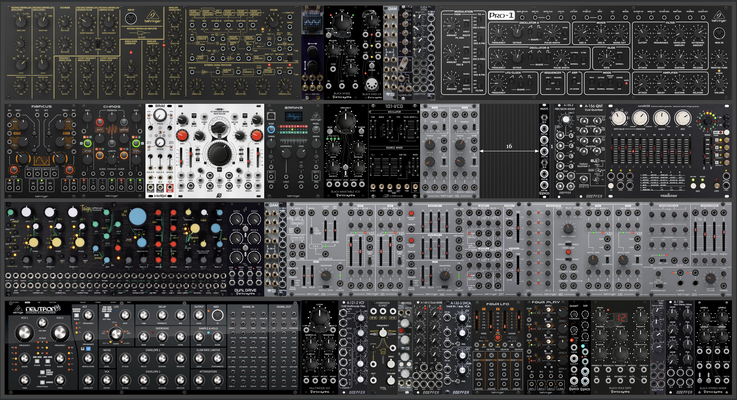737x400 pixels.
Task: Click the Pro-1 logo label
Action: (x=501, y=16)
